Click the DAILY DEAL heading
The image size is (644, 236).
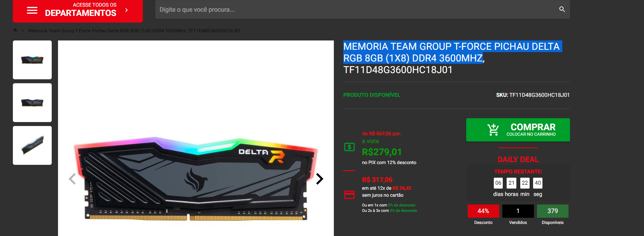518,159
